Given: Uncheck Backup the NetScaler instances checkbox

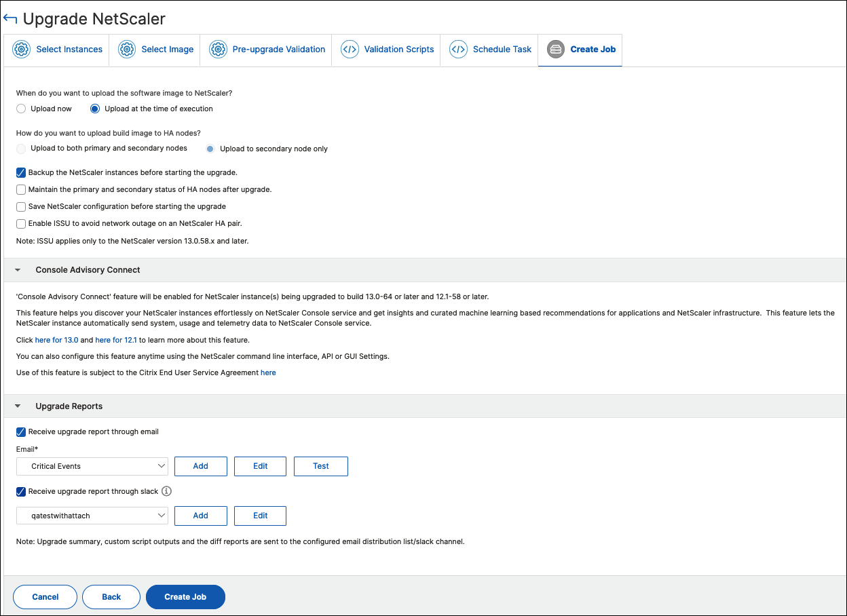Looking at the screenshot, I should point(21,172).
